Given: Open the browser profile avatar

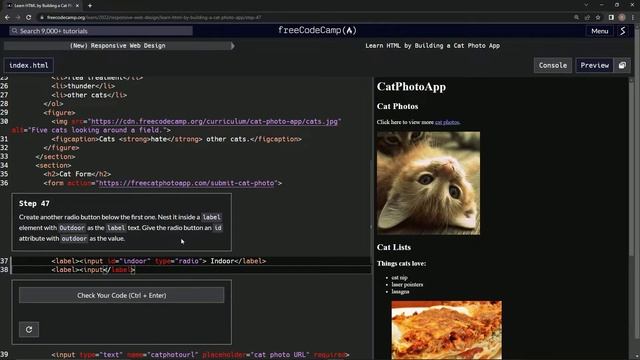Looking at the screenshot, I should [622, 18].
